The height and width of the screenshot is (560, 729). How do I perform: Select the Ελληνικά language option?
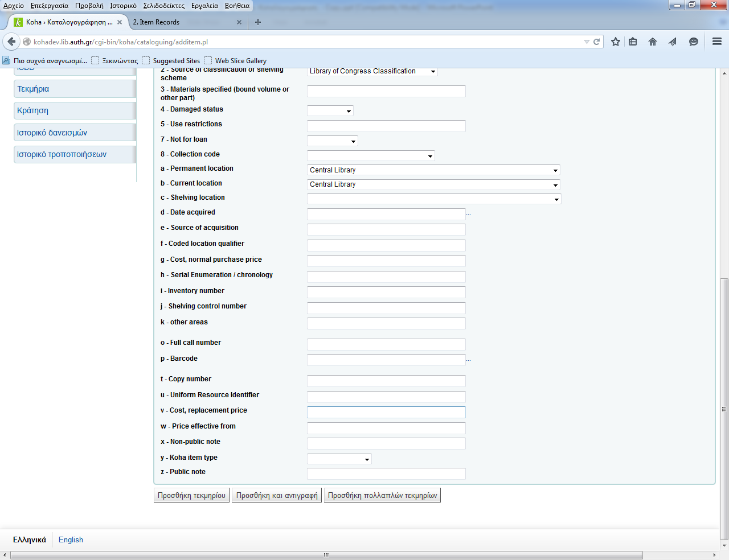click(30, 540)
